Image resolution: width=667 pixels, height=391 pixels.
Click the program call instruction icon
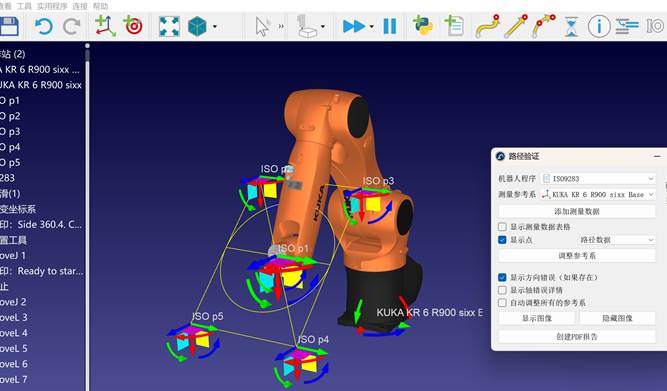627,26
